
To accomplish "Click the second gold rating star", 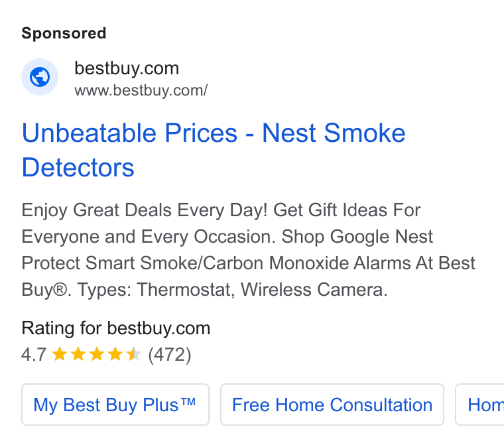I will click(x=78, y=354).
